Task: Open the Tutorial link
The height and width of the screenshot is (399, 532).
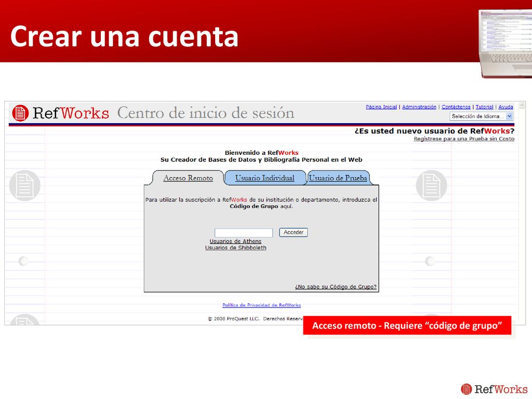Action: 484,107
